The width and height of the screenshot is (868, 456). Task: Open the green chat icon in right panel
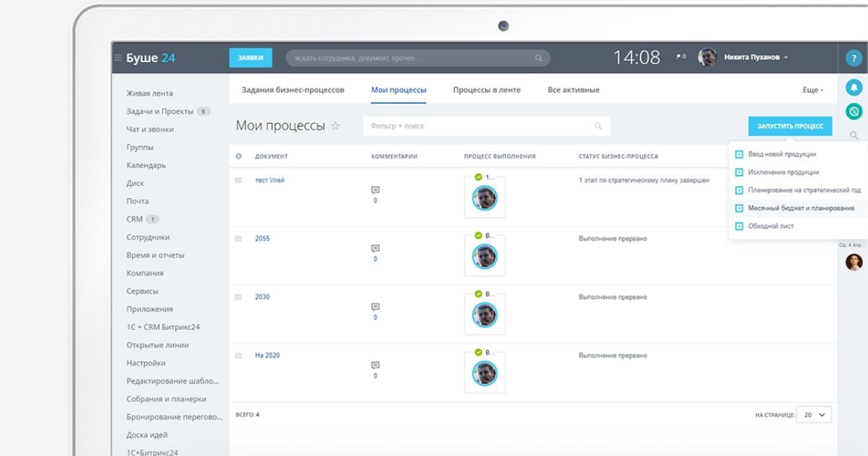(854, 111)
